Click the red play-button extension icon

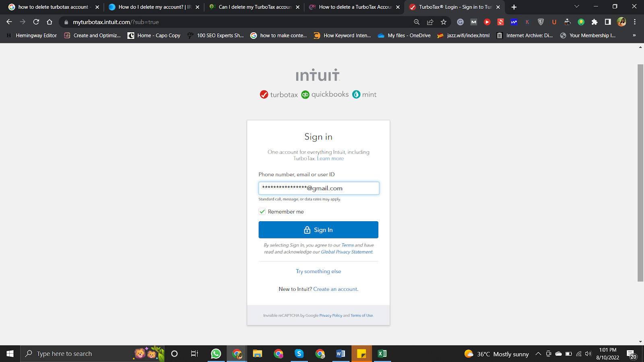(x=487, y=22)
